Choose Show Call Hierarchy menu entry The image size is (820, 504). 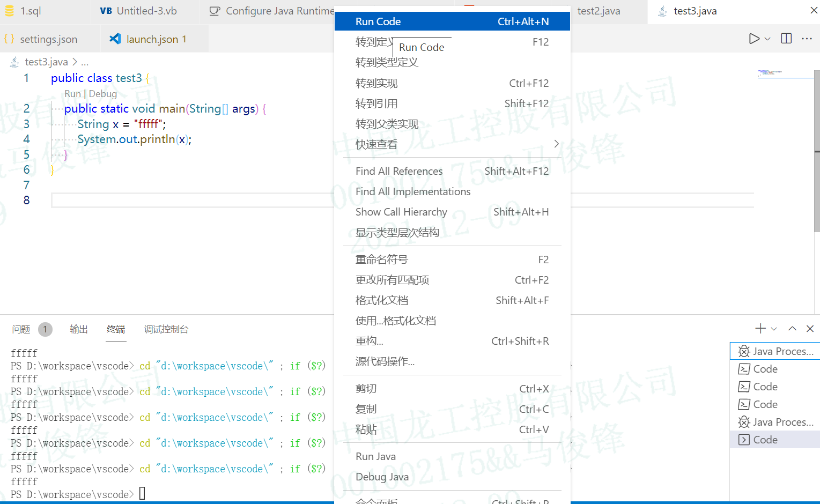[x=452, y=212]
